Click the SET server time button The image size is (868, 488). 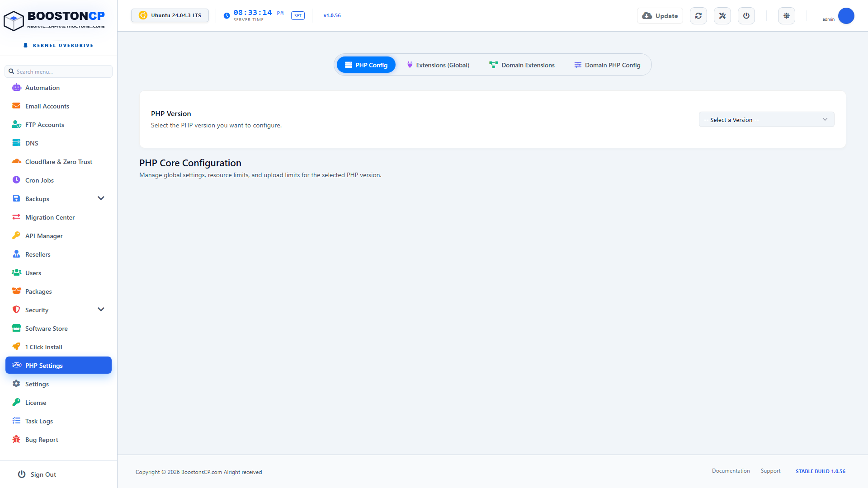pyautogui.click(x=298, y=15)
